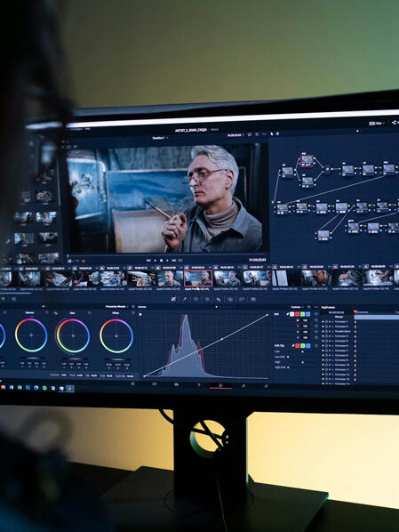Expand the Corrector 4 keyframe row

332,336
